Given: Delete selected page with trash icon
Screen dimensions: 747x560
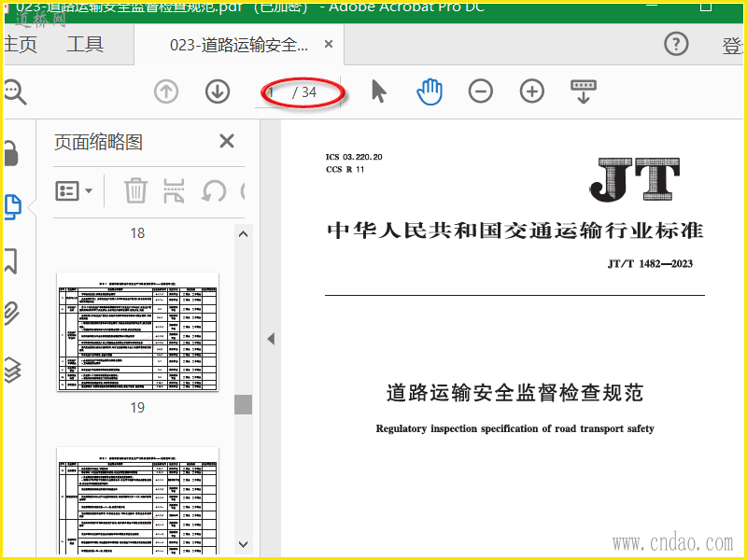Looking at the screenshot, I should 135,191.
